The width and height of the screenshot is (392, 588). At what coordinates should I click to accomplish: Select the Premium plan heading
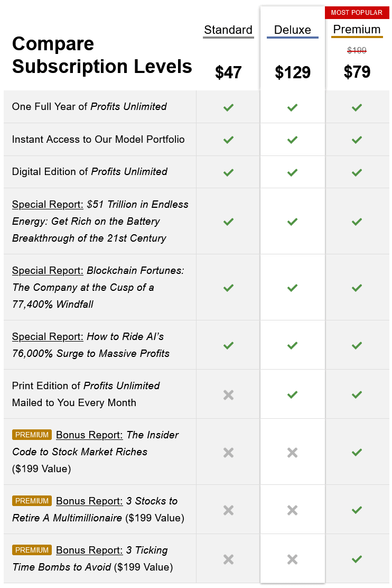pos(357,29)
